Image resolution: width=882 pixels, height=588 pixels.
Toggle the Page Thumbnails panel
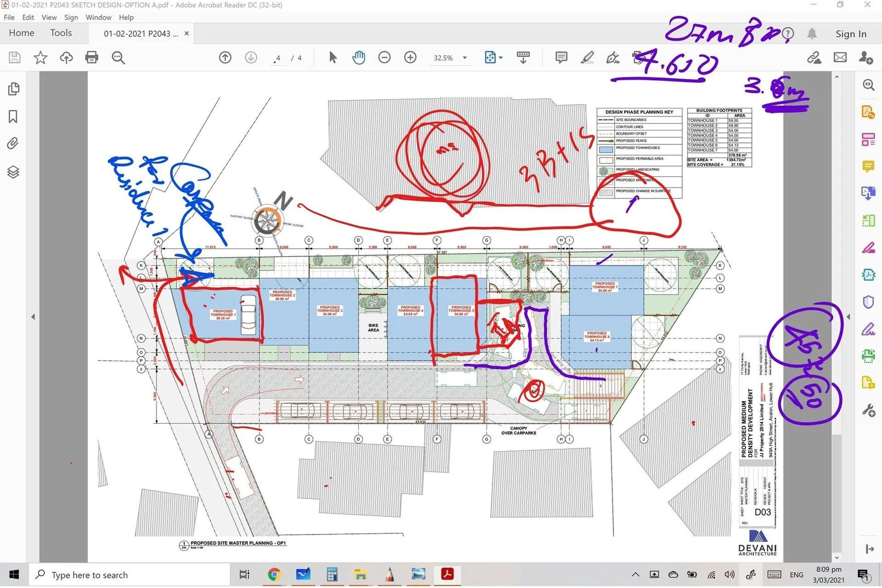13,89
